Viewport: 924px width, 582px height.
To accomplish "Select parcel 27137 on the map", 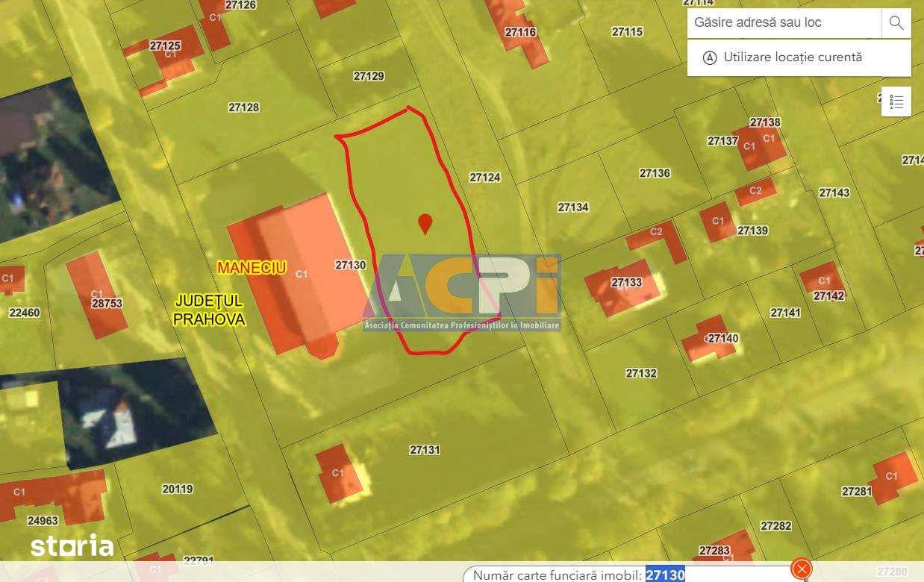I will pyautogui.click(x=722, y=141).
